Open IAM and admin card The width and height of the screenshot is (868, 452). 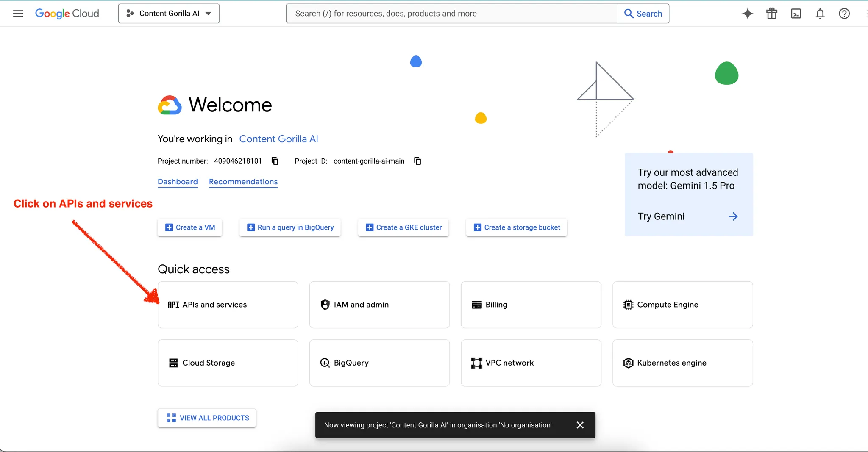[x=379, y=305]
